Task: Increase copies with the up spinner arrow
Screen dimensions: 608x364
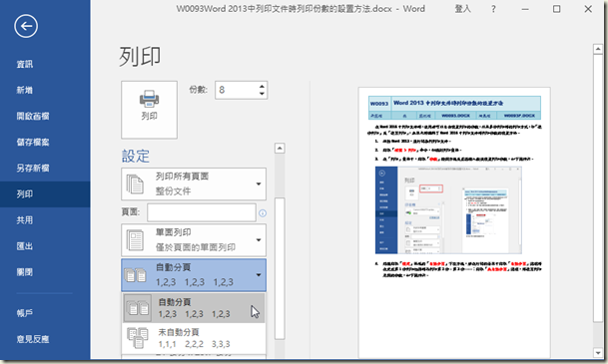Action: [263, 86]
